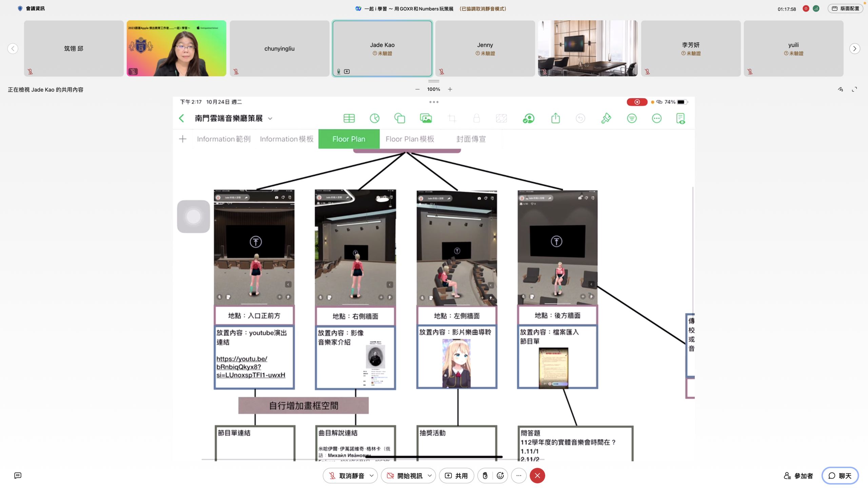Screen dimensions: 868x488
Task: Open the emoji reactions button
Action: coord(500,475)
